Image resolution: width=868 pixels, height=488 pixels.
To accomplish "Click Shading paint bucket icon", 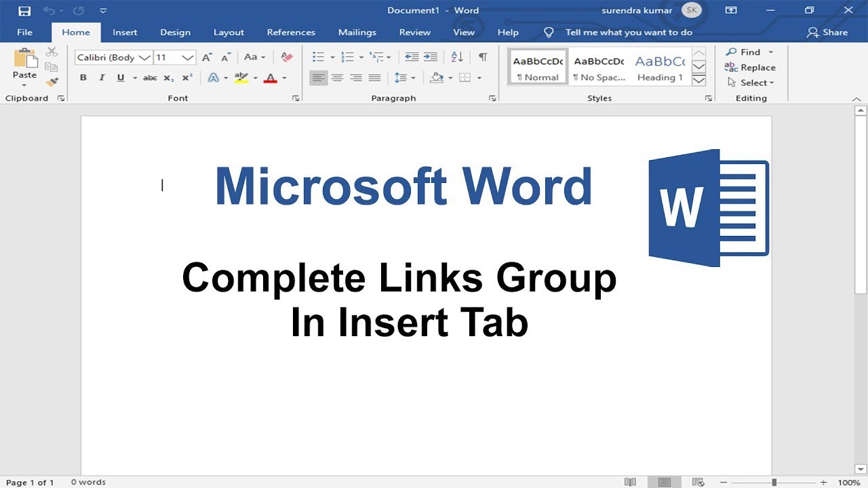I will coord(437,78).
